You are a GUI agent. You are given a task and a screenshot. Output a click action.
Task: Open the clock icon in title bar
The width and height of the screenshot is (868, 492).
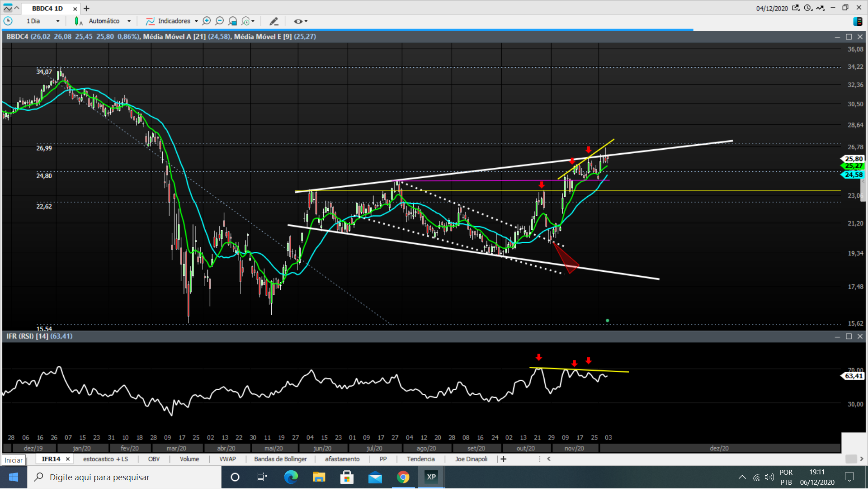point(807,8)
